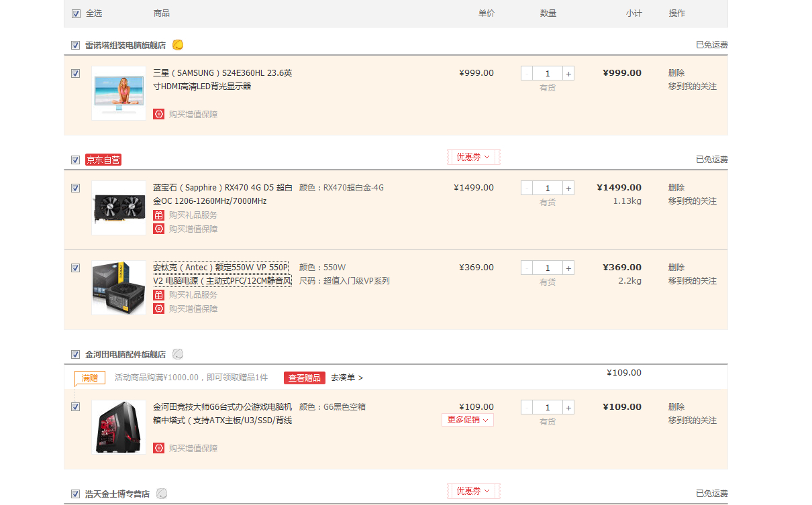Uncheck the 浩天金士博专营店 shop checkbox
This screenshot has width=812, height=505.
pyautogui.click(x=75, y=494)
